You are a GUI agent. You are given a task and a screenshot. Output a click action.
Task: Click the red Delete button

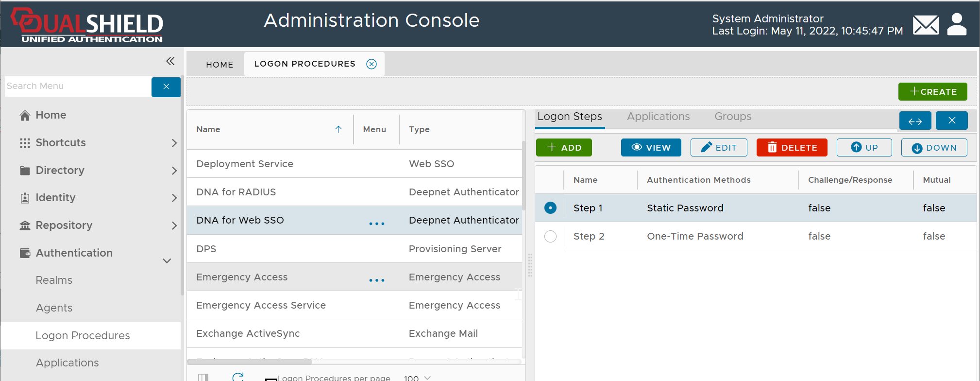[792, 148]
